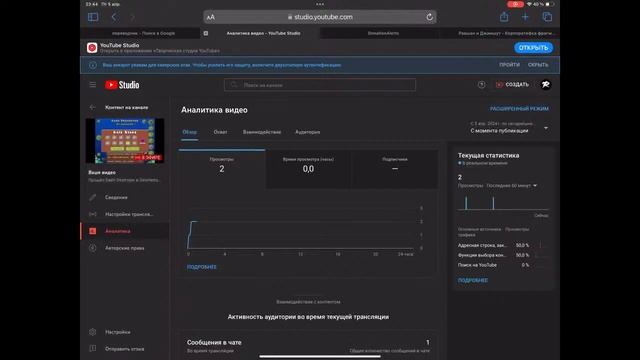Click ПОДРОБНЕЕ in Текущая статистика panel

(473, 280)
